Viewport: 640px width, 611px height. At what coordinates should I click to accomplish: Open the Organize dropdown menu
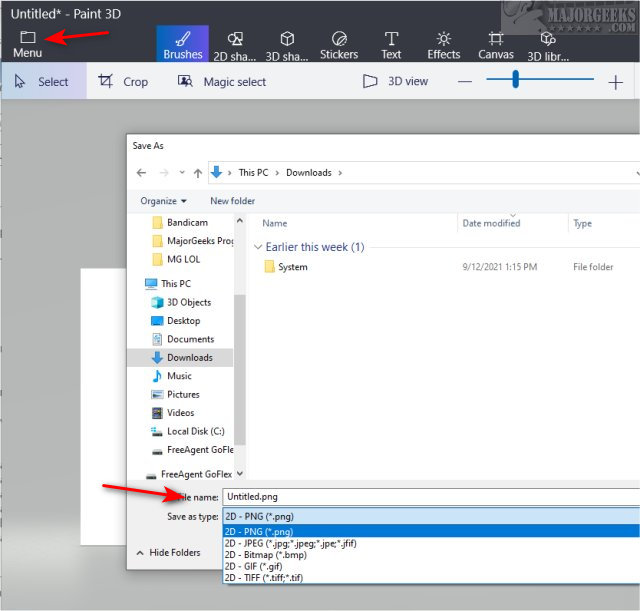pyautogui.click(x=163, y=201)
